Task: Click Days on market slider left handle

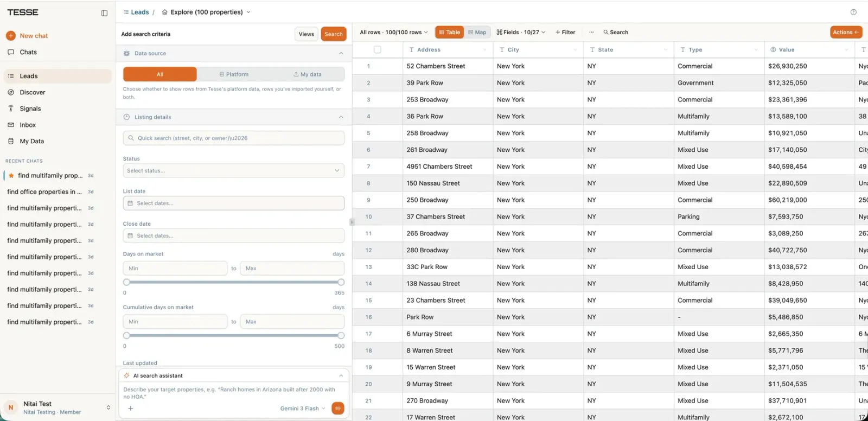Action: tap(126, 282)
